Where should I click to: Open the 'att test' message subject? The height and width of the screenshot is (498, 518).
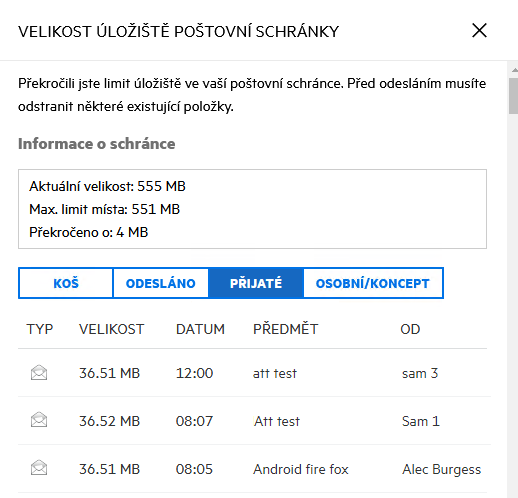click(275, 373)
